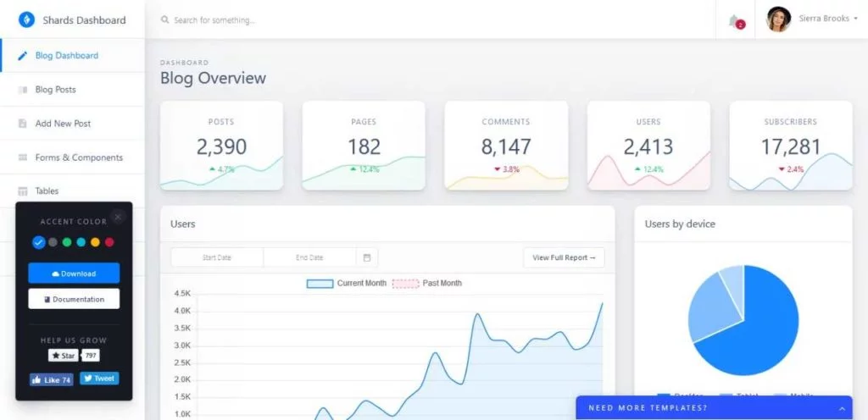Click the Blog Overview heading
The image size is (868, 420).
coord(213,78)
